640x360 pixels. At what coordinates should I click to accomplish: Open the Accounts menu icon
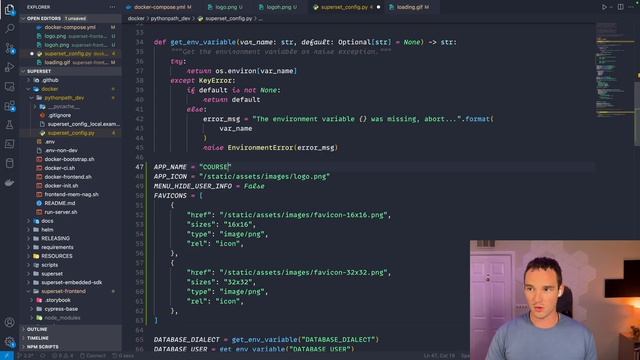point(9,322)
